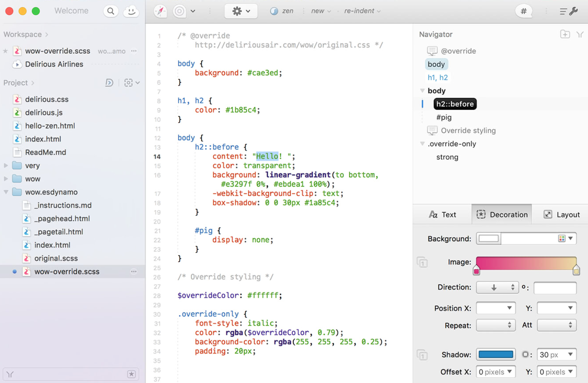Switch to the Text tab
Viewport: 588px width, 383px height.
click(442, 214)
